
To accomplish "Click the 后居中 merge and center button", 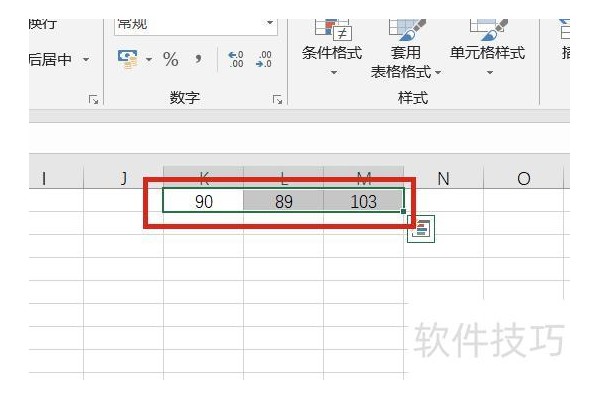I will 50,59.
